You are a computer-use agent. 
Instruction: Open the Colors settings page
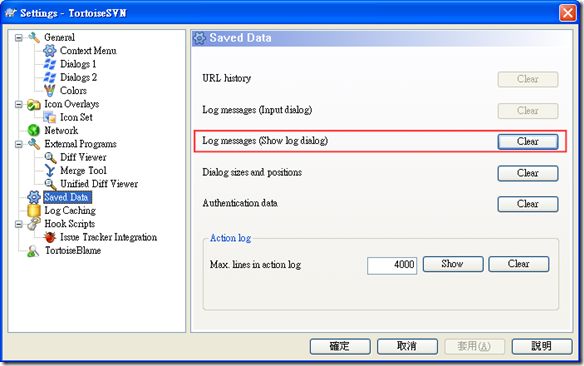[73, 90]
